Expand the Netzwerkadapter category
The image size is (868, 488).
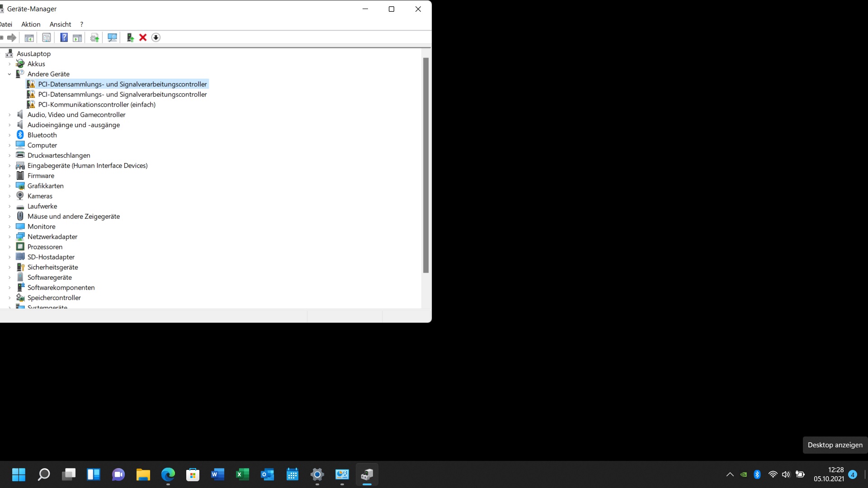(x=9, y=237)
